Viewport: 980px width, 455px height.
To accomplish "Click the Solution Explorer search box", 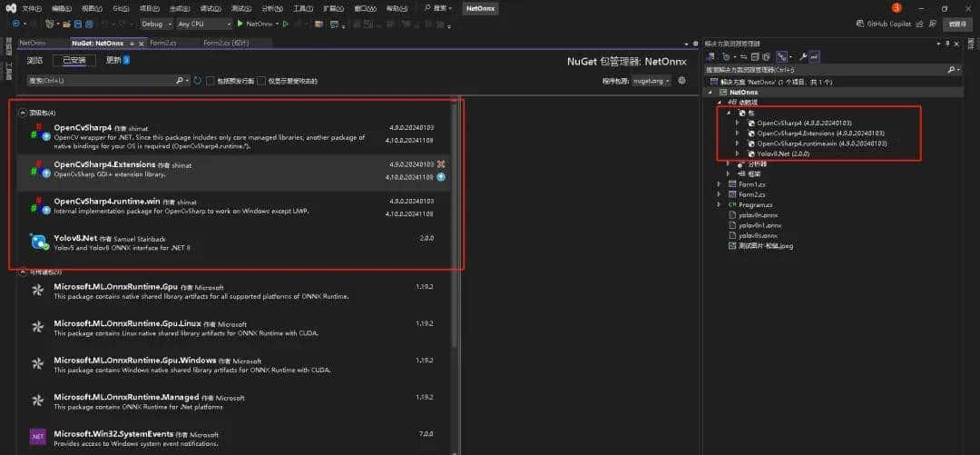I will click(x=825, y=69).
